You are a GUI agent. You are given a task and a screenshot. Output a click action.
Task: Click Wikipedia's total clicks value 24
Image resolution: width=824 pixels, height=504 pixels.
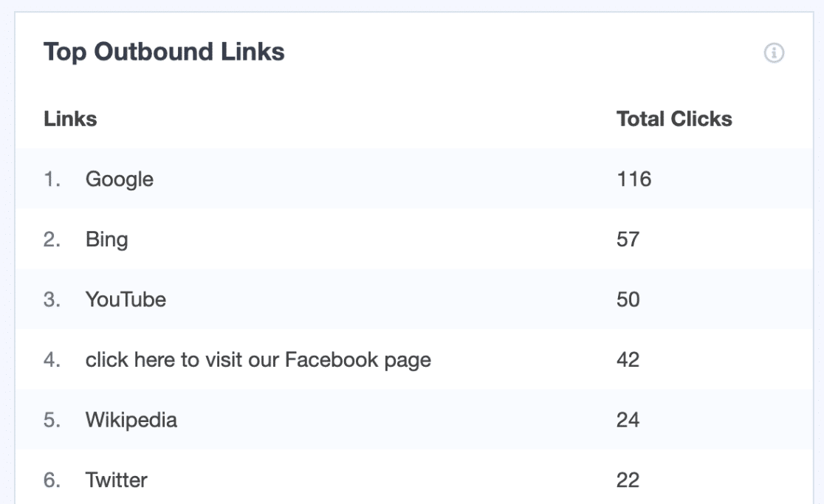click(628, 421)
